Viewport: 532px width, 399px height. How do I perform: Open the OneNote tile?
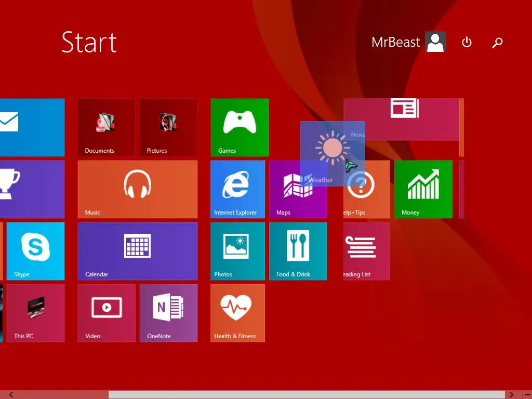coord(169,313)
